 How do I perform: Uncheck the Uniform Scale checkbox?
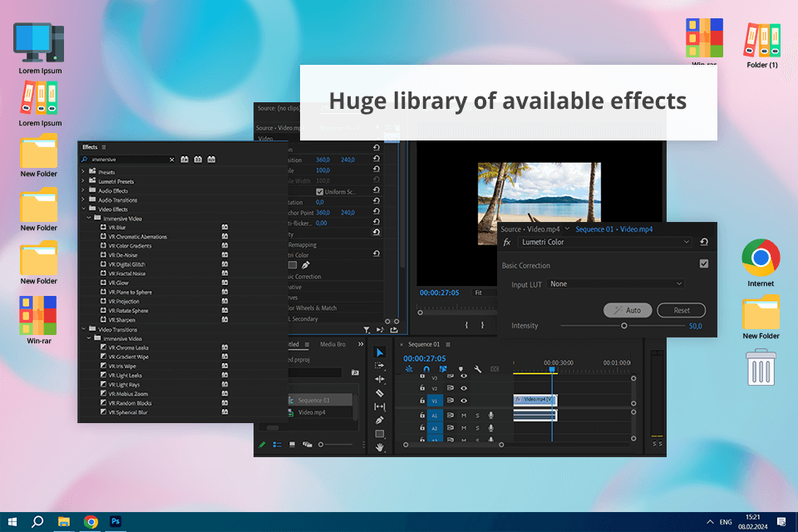pyautogui.click(x=320, y=192)
